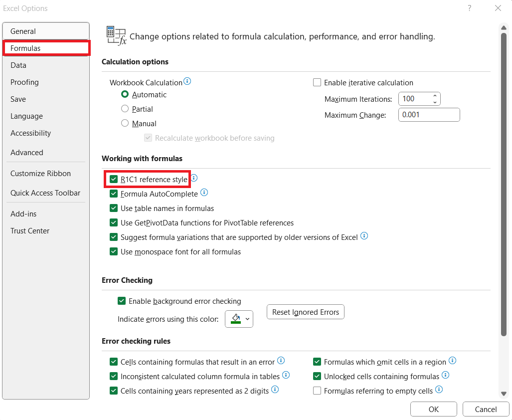Go to Language options
Viewport: 512px width, 420px height.
pyautogui.click(x=46, y=116)
